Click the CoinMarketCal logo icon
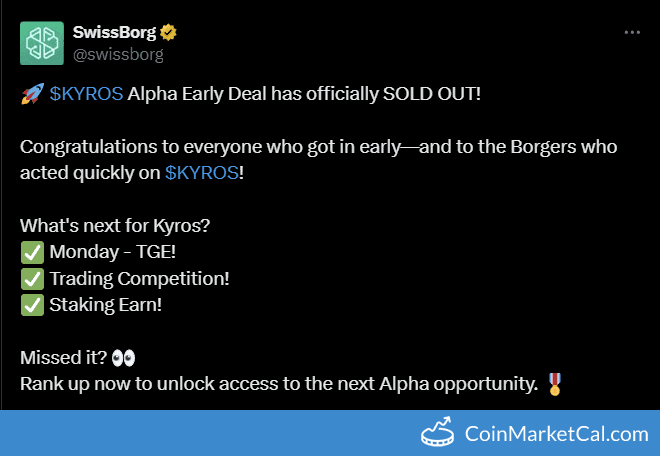 tap(437, 434)
